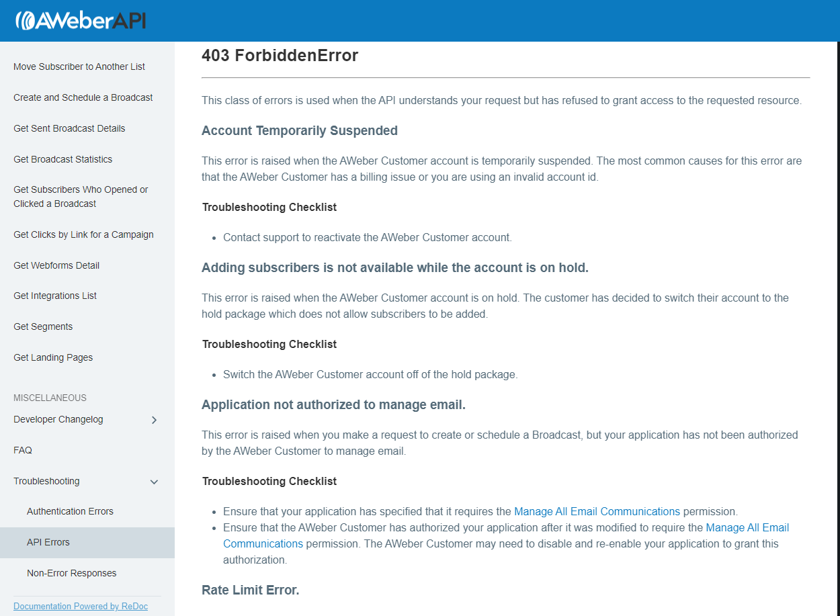Follow the first Manage All Email Communications link
Viewport: 840px width, 616px height.
pyautogui.click(x=597, y=511)
